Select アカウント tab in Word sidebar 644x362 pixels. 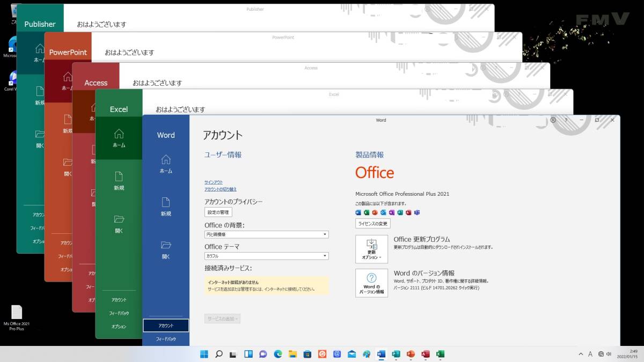[166, 326]
